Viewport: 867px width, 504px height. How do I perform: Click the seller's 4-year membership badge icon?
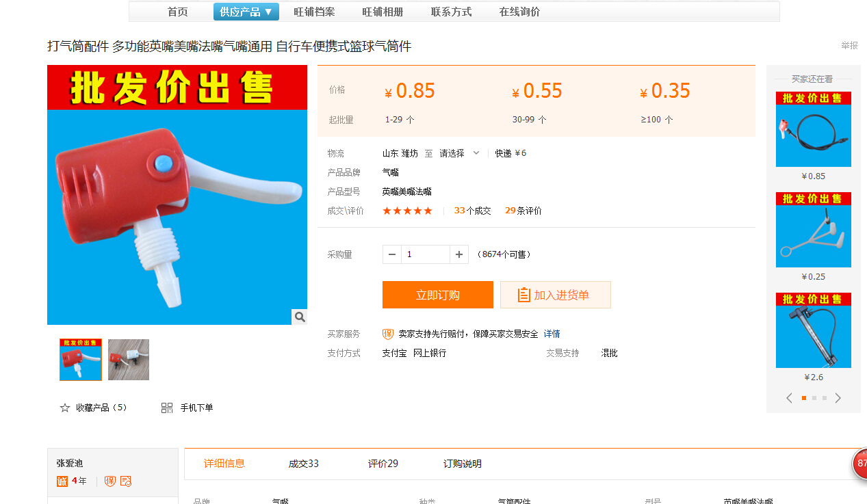click(62, 481)
